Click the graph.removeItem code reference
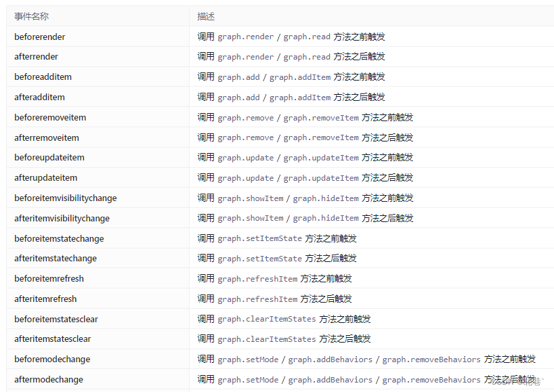This screenshot has width=554, height=392. [x=318, y=137]
